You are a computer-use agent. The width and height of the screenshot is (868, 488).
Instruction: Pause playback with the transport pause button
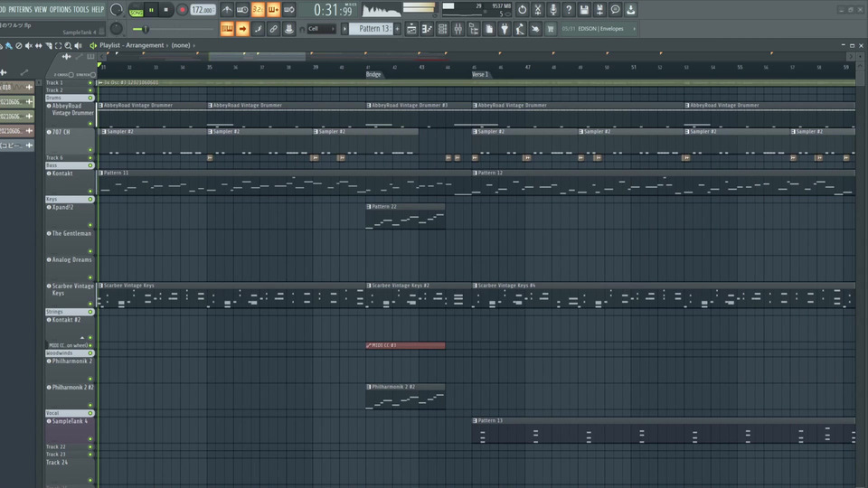click(x=151, y=10)
